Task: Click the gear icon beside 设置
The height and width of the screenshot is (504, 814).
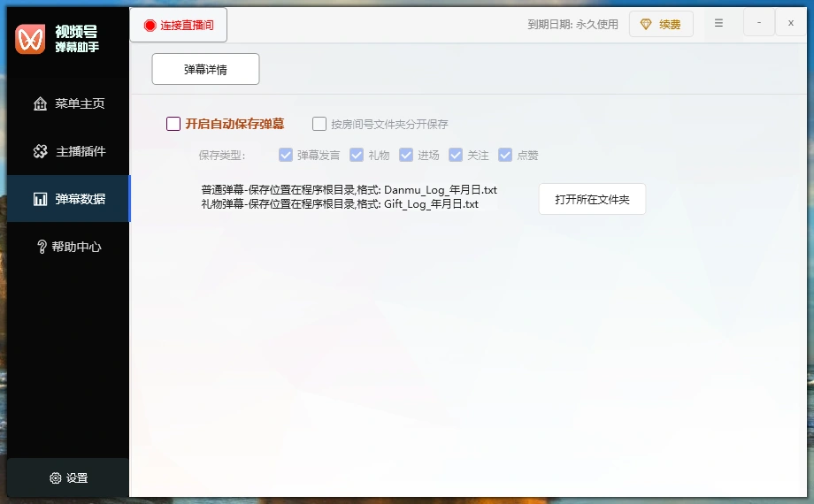Action: (x=56, y=478)
